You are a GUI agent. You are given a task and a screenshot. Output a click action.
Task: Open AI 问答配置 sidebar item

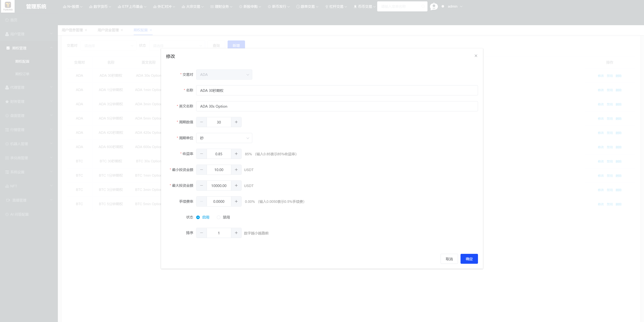coord(29,214)
